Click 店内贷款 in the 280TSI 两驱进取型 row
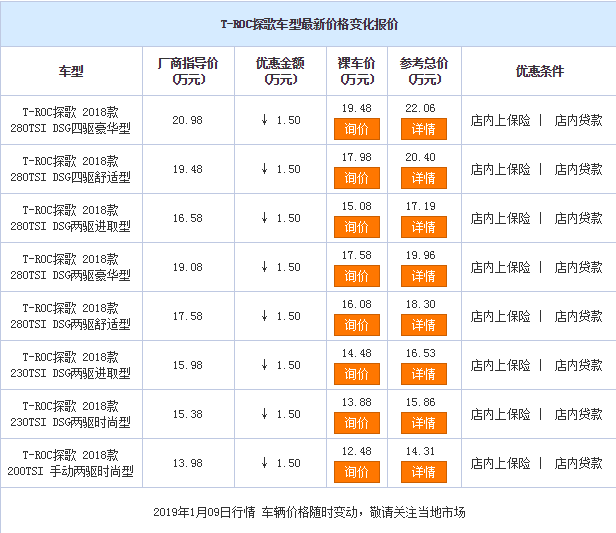Screen dimensions: 616x533 click(578, 218)
